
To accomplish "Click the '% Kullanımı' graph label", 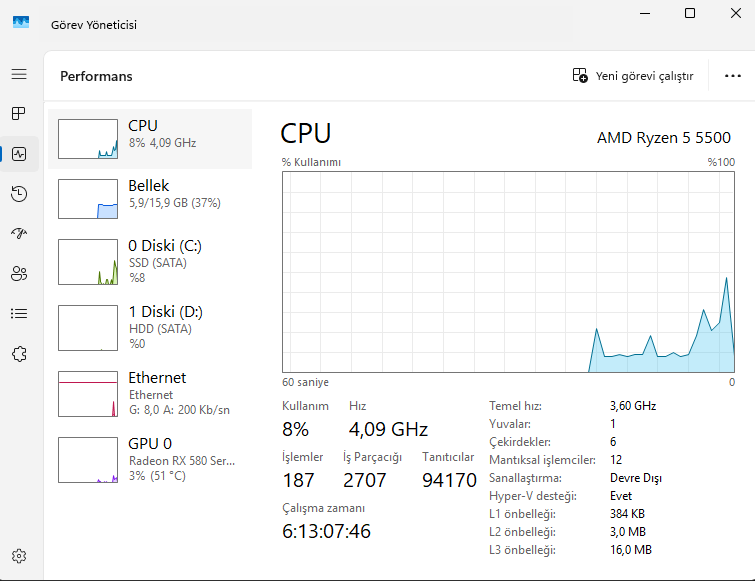I will [312, 162].
